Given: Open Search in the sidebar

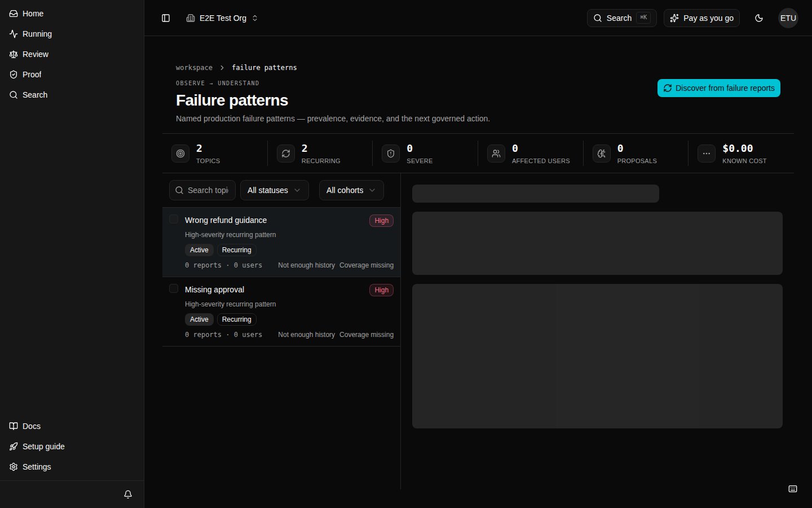Looking at the screenshot, I should tap(72, 95).
